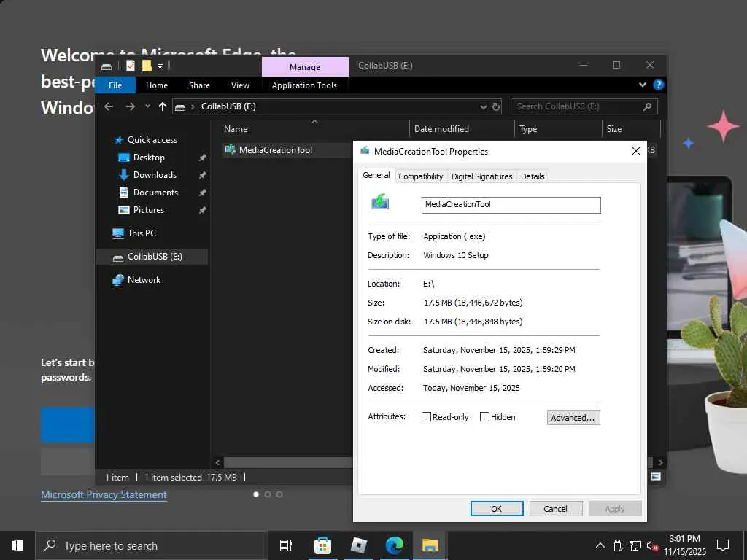Screen dimensions: 747x560
Task: Launch Microsoft Store from taskbar
Action: pyautogui.click(x=322, y=545)
